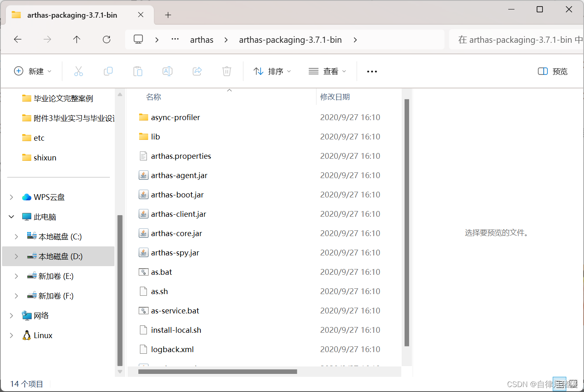
Task: Sort by the 名称 column header
Action: [154, 97]
